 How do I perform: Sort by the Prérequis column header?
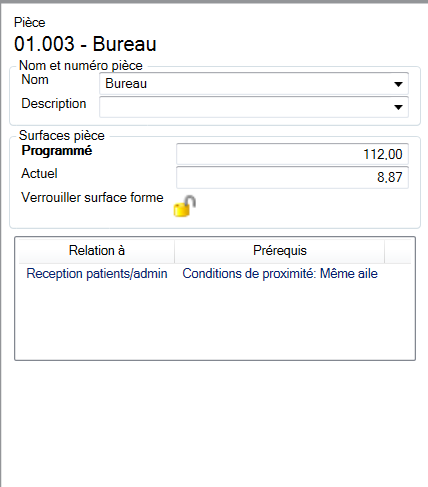pyautogui.click(x=279, y=251)
